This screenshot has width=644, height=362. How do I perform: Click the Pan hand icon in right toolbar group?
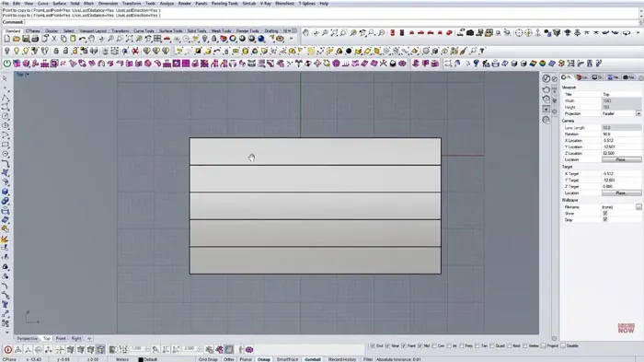tap(305, 32)
